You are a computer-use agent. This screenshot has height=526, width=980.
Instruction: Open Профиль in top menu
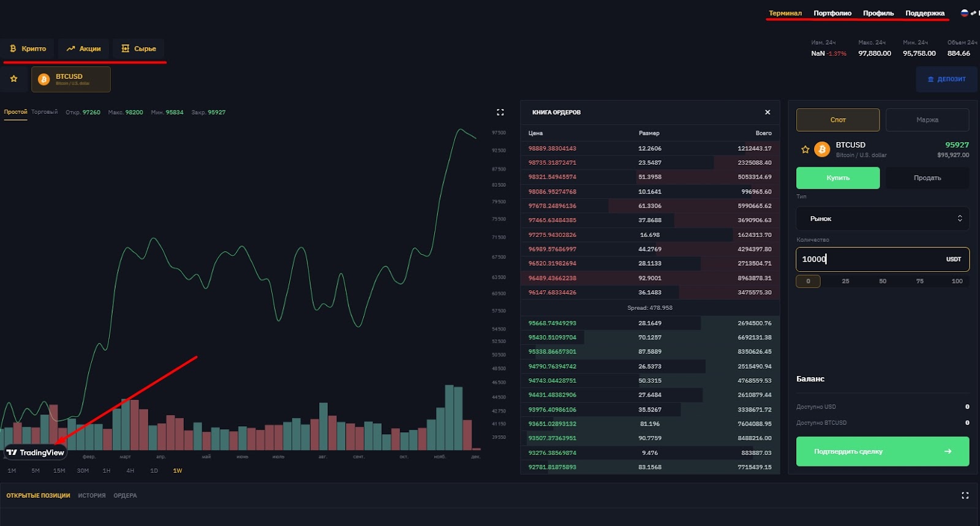878,13
